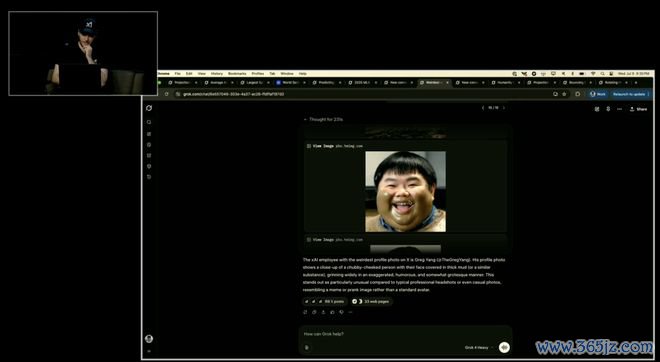Go to the previous response version
Image resolution: width=660 pixels, height=362 pixels.
(483, 108)
